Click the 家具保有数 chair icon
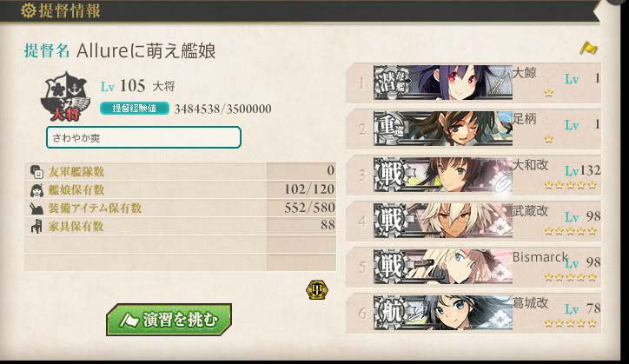 pyautogui.click(x=36, y=227)
